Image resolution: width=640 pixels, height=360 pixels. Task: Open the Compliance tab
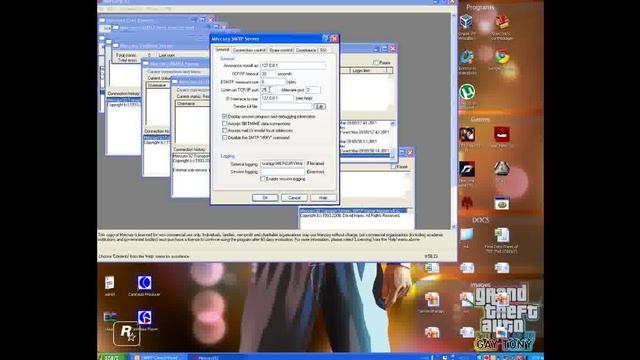click(x=306, y=50)
